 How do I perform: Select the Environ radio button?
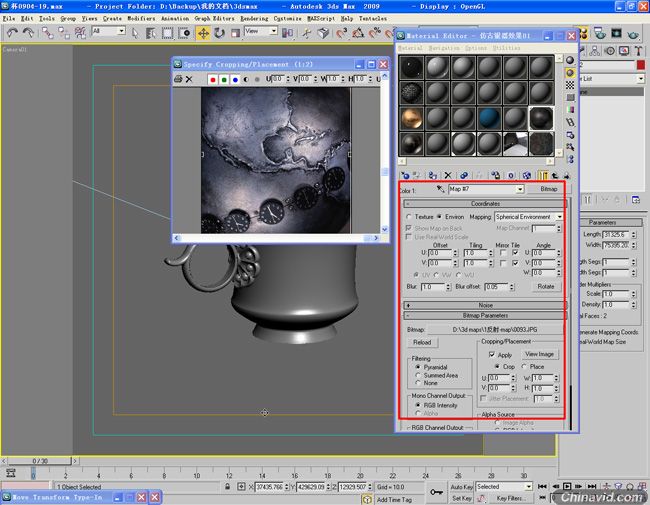tap(439, 217)
